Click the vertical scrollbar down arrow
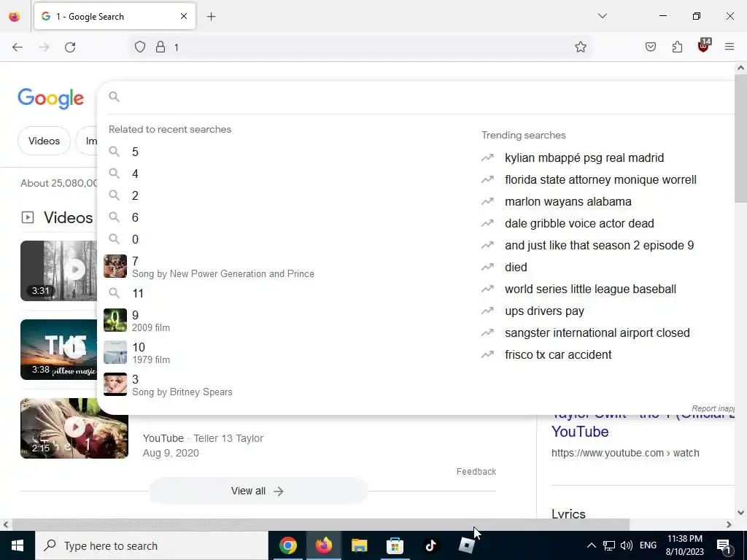Image resolution: width=747 pixels, height=560 pixels. point(740,513)
